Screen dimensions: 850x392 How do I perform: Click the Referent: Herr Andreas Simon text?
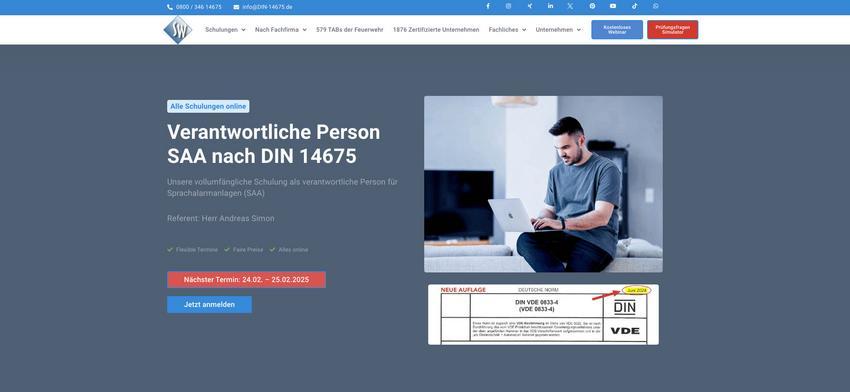tap(221, 219)
